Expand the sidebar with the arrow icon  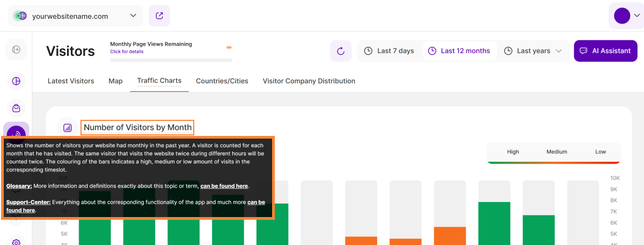16,49
